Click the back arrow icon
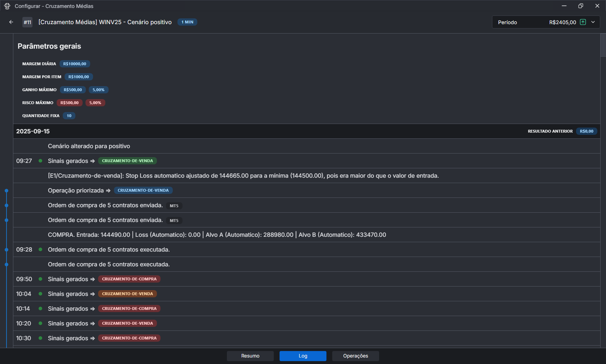Image resolution: width=606 pixels, height=364 pixels. point(11,22)
